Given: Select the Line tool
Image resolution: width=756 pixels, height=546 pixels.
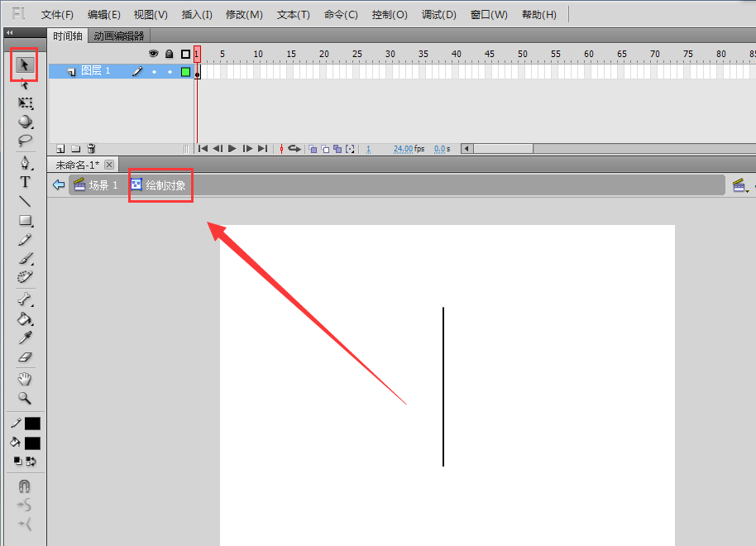Looking at the screenshot, I should coord(25,201).
